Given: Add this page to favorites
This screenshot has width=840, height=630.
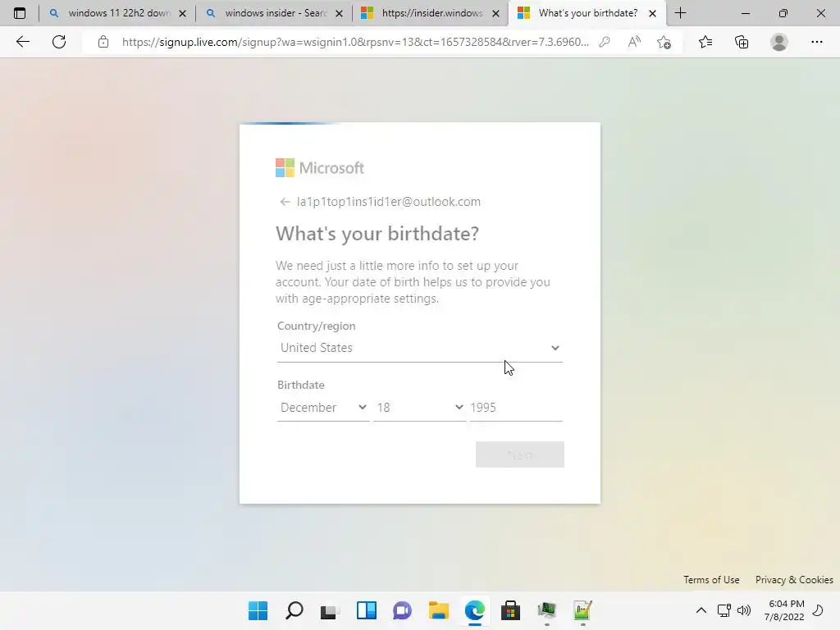Looking at the screenshot, I should 664,42.
